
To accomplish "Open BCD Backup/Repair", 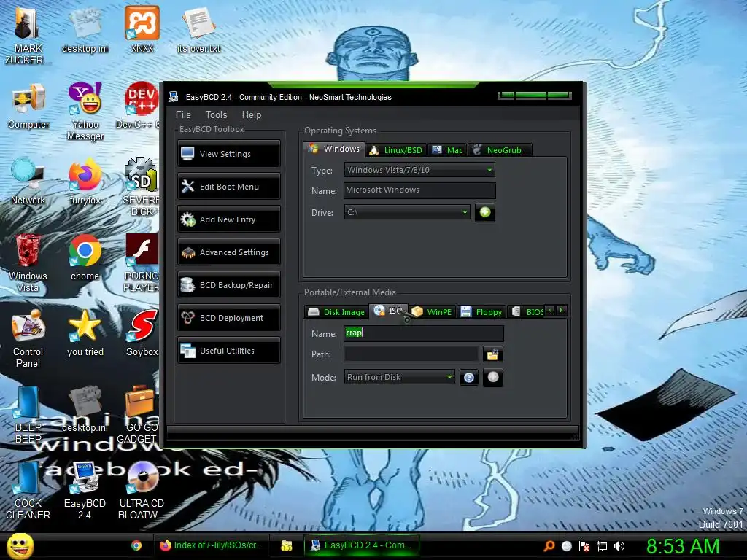I will (x=228, y=285).
